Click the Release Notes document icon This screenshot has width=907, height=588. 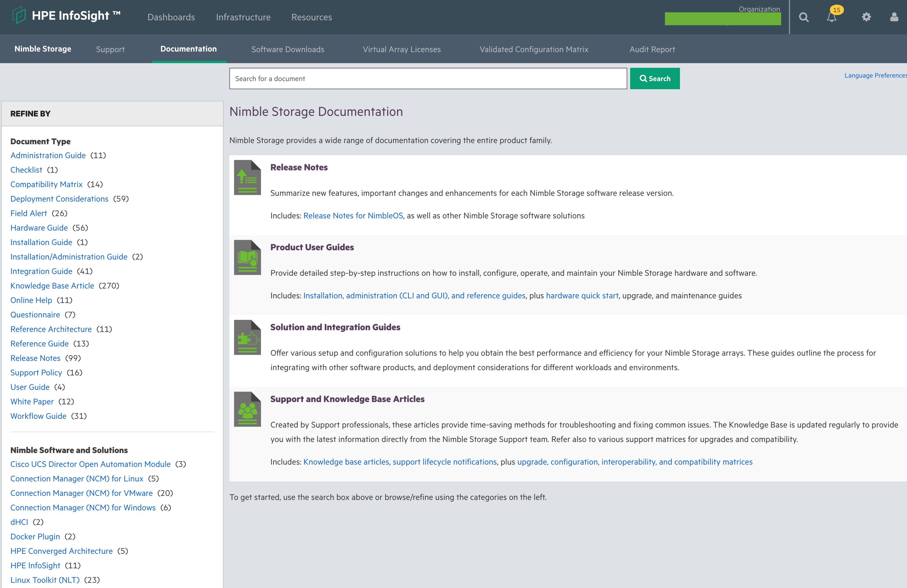coord(247,177)
